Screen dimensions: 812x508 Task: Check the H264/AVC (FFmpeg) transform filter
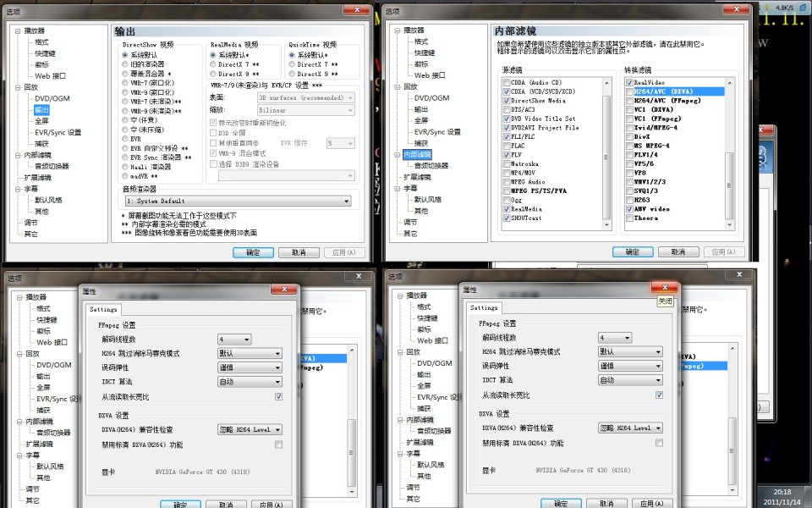(629, 100)
